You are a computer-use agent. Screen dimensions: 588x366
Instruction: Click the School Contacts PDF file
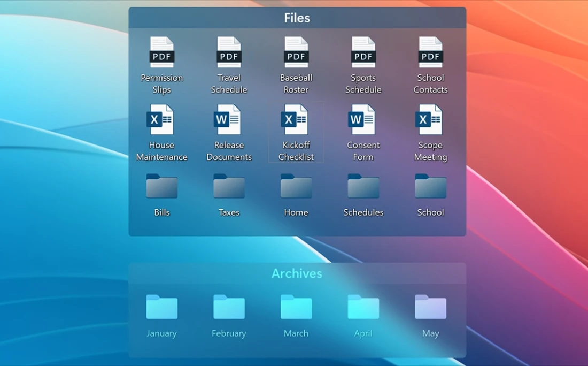coord(430,53)
